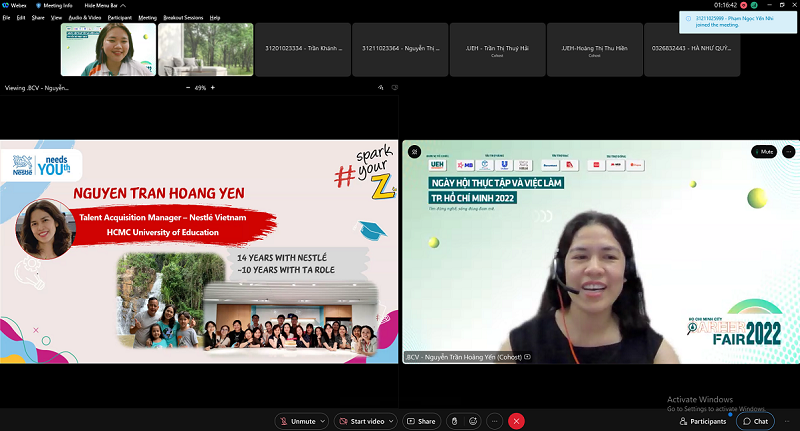The image size is (800, 431).
Task: Open the File menu
Action: point(6,18)
